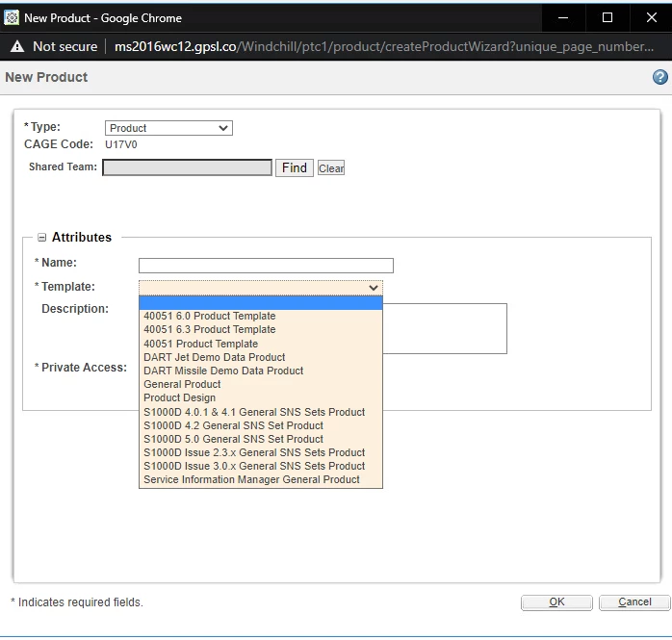Confirm with the OK button

coord(556,602)
